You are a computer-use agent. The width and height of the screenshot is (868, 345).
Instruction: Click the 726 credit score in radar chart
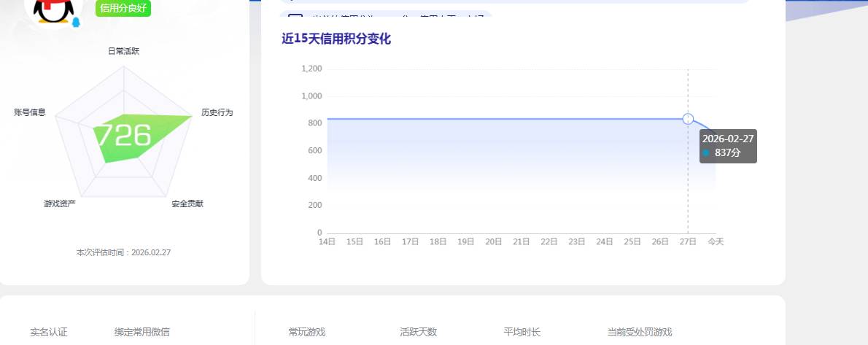pos(124,135)
